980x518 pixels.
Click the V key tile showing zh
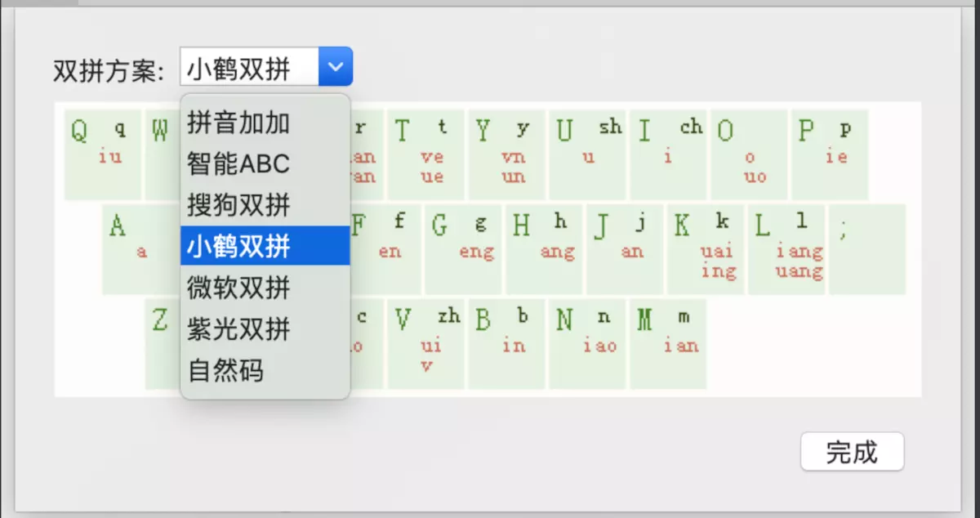[x=425, y=344]
